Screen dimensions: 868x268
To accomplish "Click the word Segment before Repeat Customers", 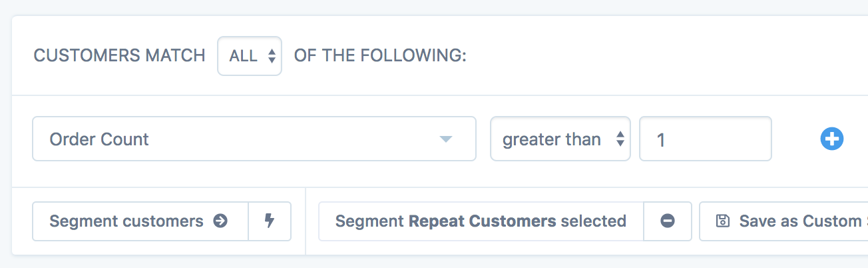I will point(369,221).
